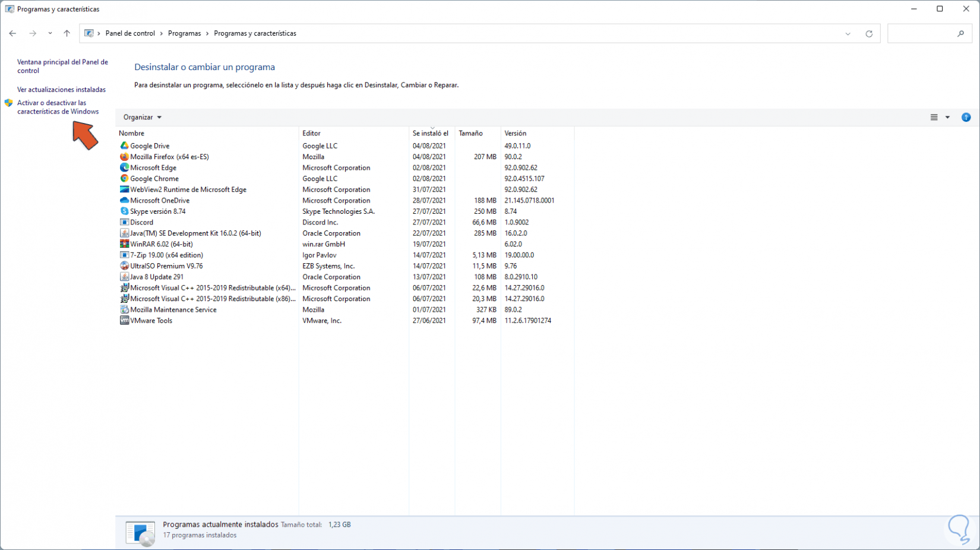980x550 pixels.
Task: Click the Control Panel icon in address bar
Action: click(x=89, y=33)
